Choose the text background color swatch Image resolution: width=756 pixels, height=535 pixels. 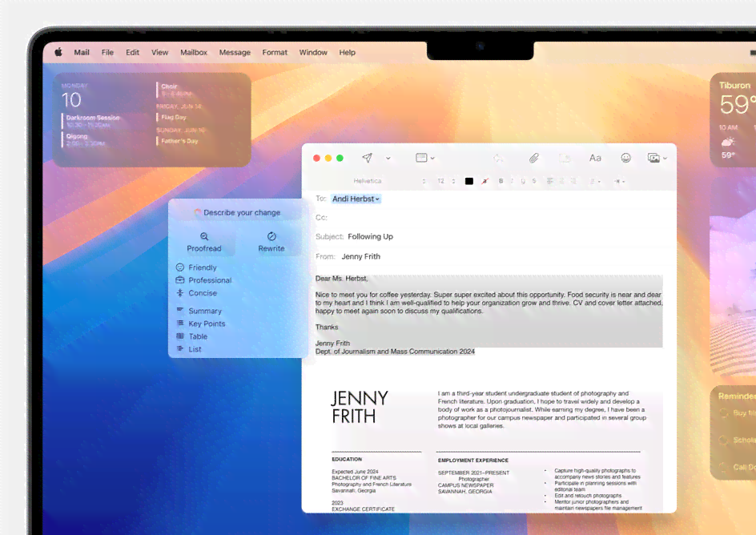point(485,181)
